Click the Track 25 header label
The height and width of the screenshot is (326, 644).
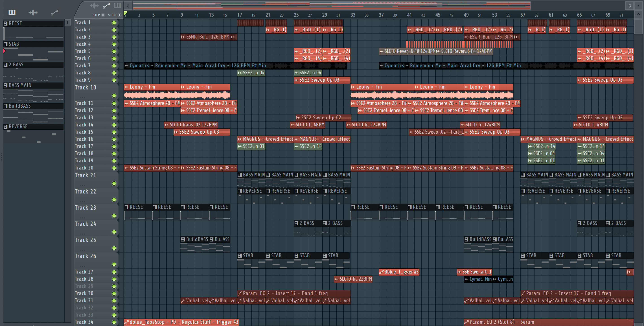(85, 240)
